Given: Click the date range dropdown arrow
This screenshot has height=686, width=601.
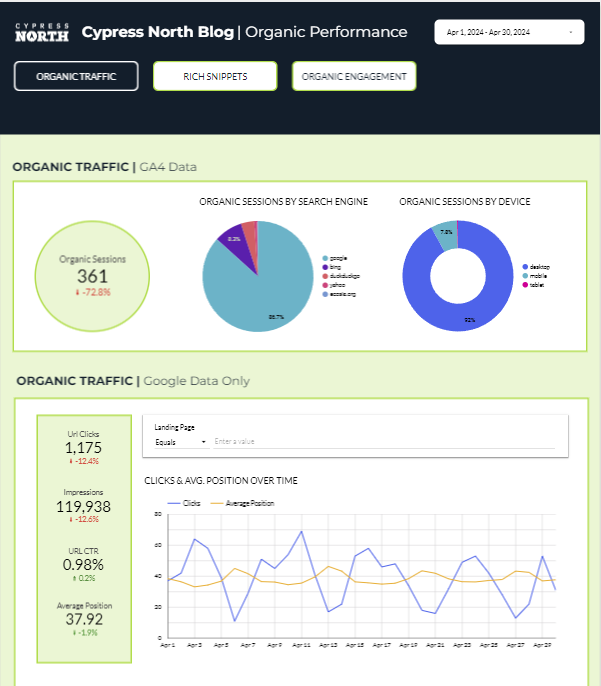Looking at the screenshot, I should (x=570, y=32).
